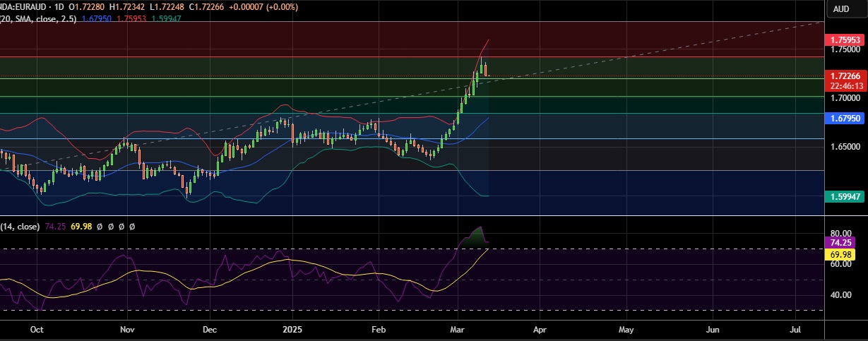Click Oct on the time axis
The height and width of the screenshot is (341, 868).
point(37,330)
